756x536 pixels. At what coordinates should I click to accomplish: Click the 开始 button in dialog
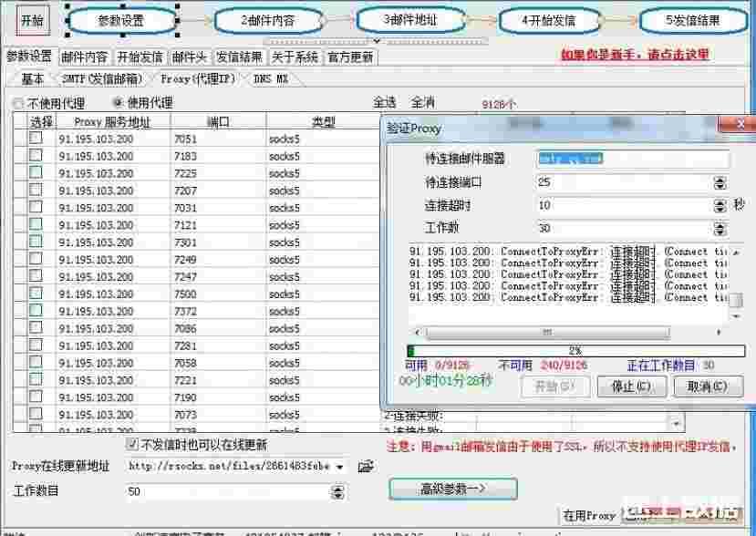pos(555,387)
